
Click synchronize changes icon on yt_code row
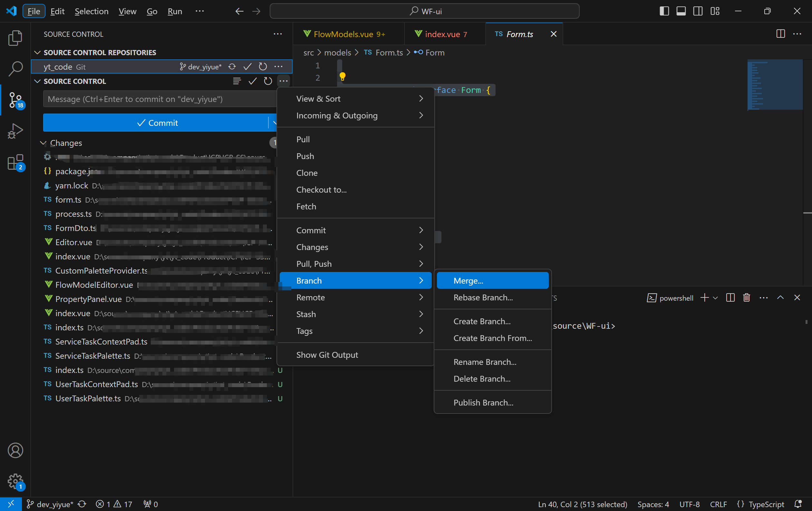232,66
